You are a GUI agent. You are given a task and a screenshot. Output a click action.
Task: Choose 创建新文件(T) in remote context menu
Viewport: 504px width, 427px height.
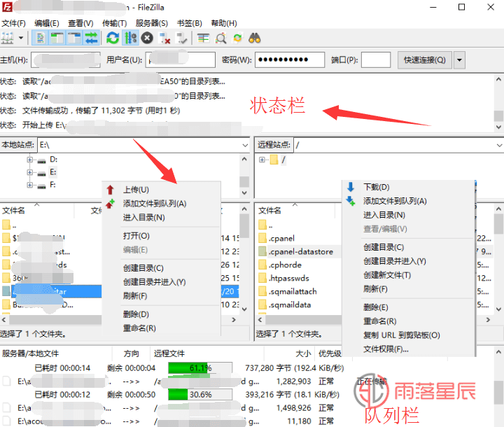click(x=387, y=275)
